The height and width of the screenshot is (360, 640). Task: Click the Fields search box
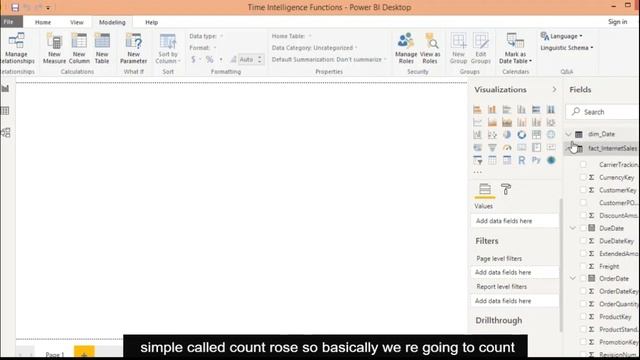[x=602, y=112]
